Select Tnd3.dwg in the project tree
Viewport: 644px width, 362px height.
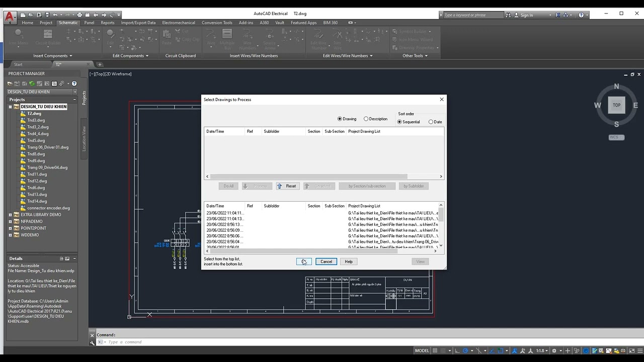pos(36,120)
